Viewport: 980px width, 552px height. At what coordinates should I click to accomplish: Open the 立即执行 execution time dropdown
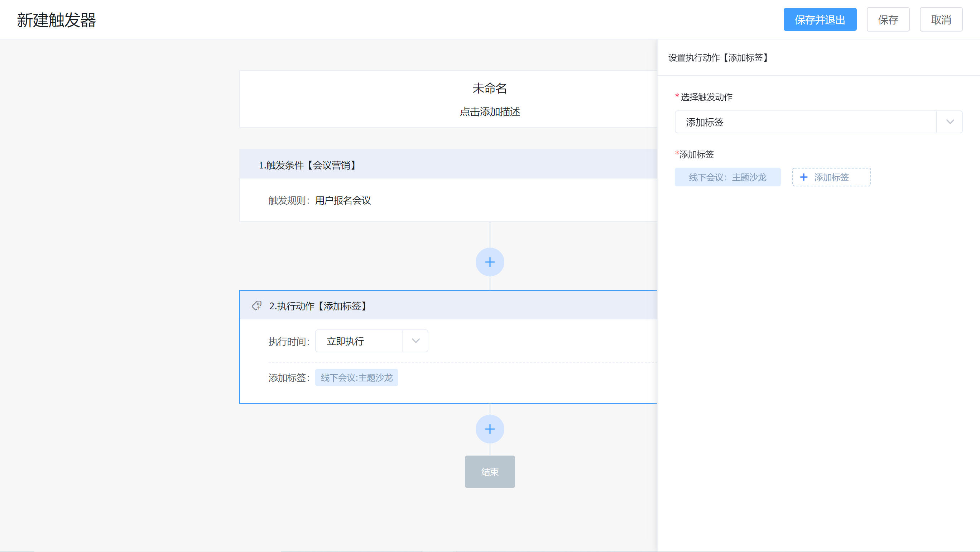tap(415, 341)
